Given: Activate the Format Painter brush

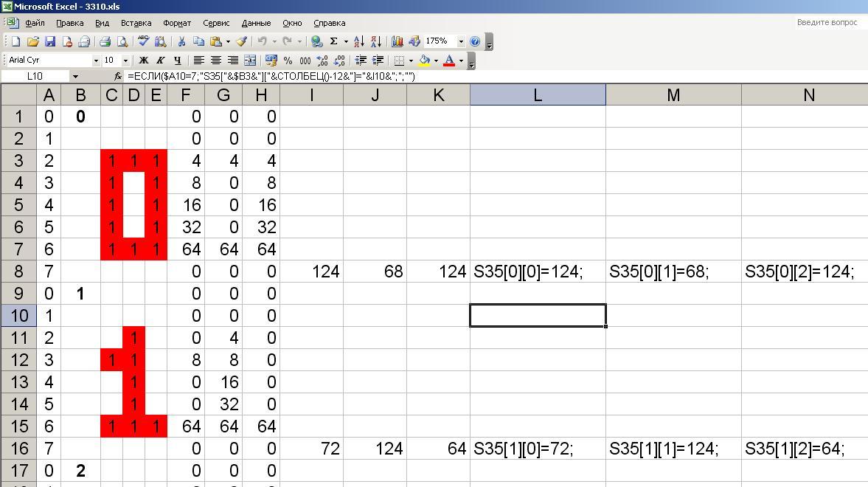Looking at the screenshot, I should [241, 41].
